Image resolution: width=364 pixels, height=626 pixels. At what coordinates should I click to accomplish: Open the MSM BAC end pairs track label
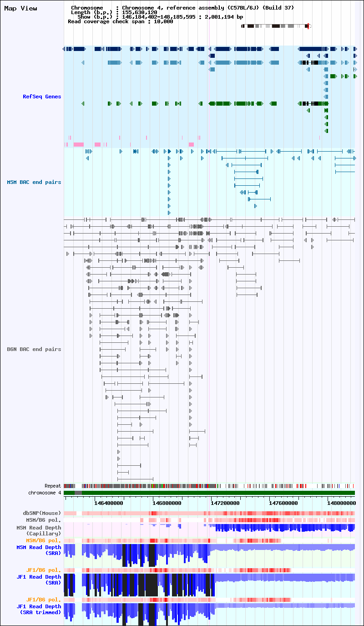pyautogui.click(x=34, y=182)
